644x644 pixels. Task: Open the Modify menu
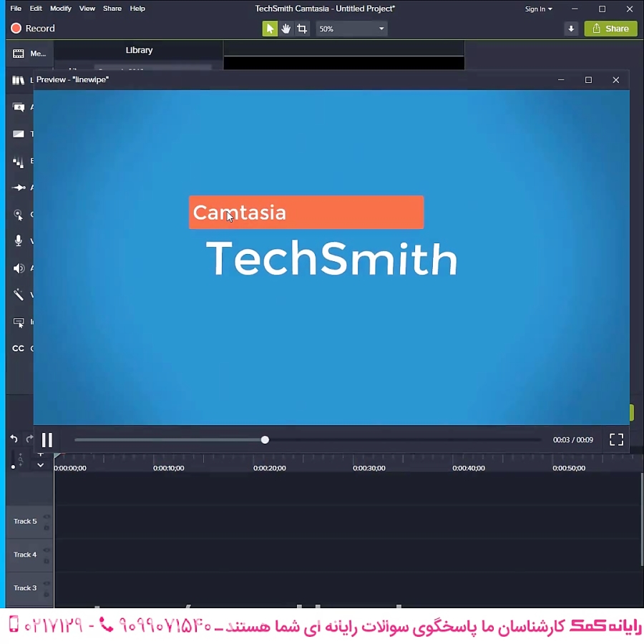[x=60, y=9]
